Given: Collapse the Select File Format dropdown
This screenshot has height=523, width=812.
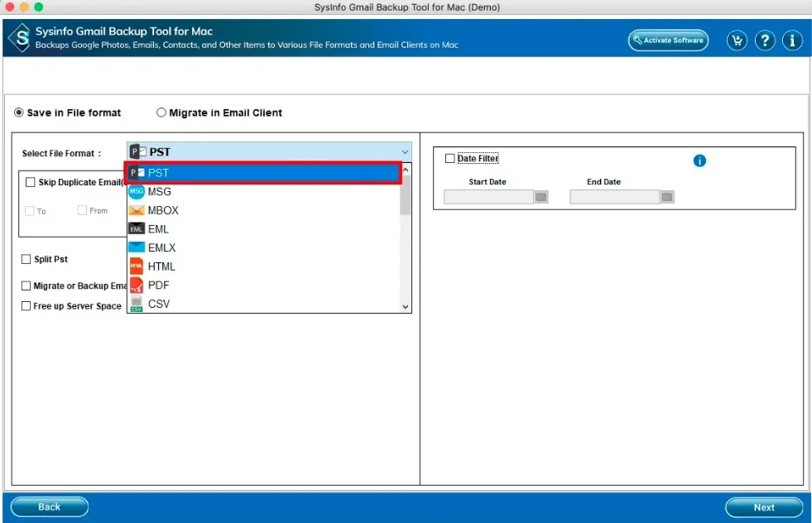Looking at the screenshot, I should point(405,152).
